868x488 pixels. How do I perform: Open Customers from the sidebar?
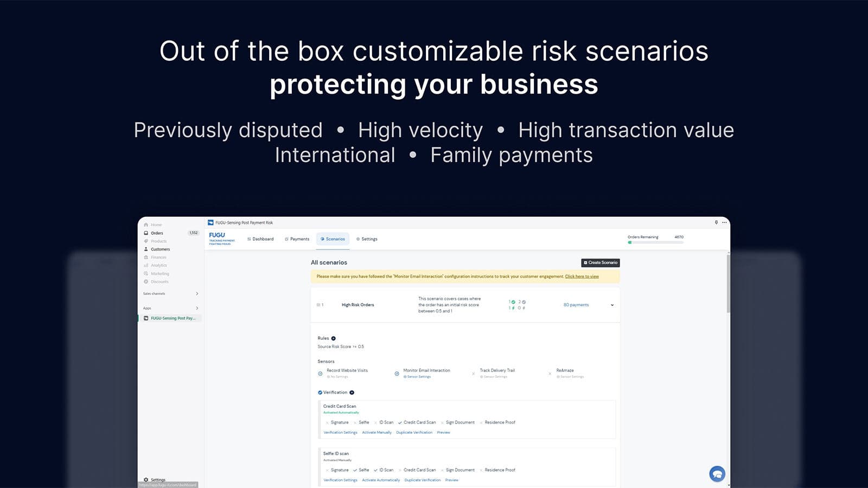[160, 249]
